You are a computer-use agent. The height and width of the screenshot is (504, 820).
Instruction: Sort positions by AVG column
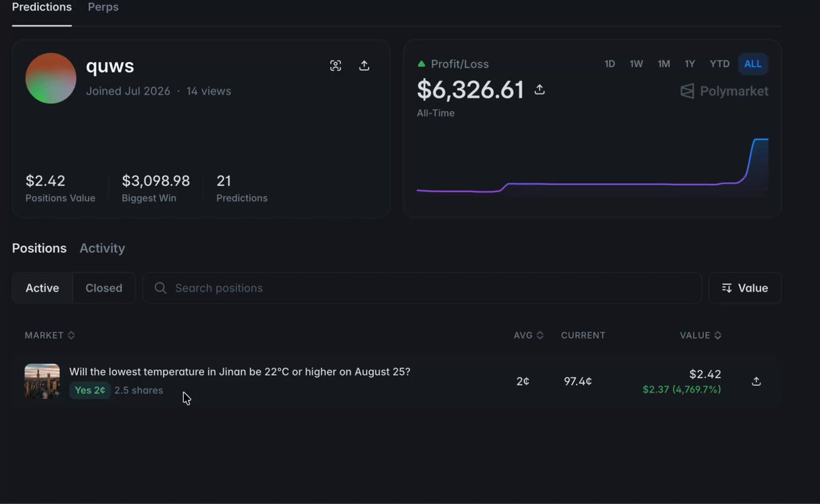529,335
